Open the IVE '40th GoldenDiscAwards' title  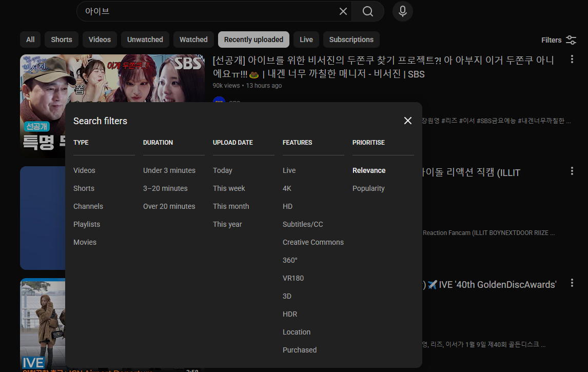click(x=497, y=285)
